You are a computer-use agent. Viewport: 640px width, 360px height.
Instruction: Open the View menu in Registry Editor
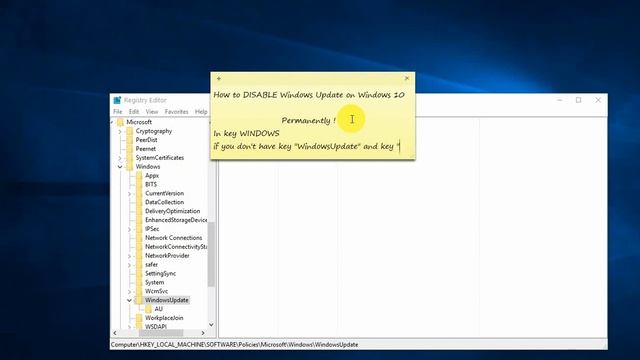pyautogui.click(x=152, y=111)
